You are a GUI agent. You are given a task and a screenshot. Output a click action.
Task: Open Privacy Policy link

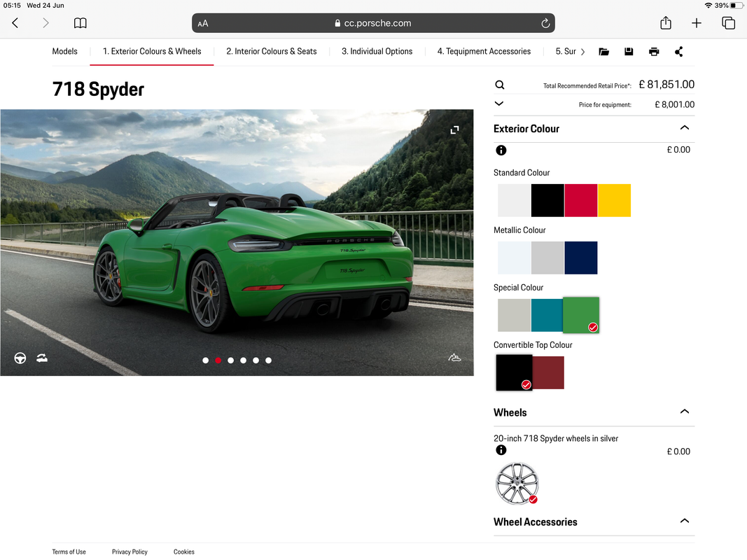coord(130,552)
